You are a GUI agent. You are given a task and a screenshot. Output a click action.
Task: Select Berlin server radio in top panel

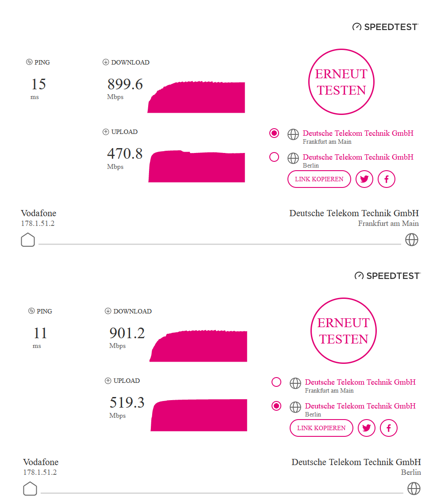pyautogui.click(x=274, y=157)
